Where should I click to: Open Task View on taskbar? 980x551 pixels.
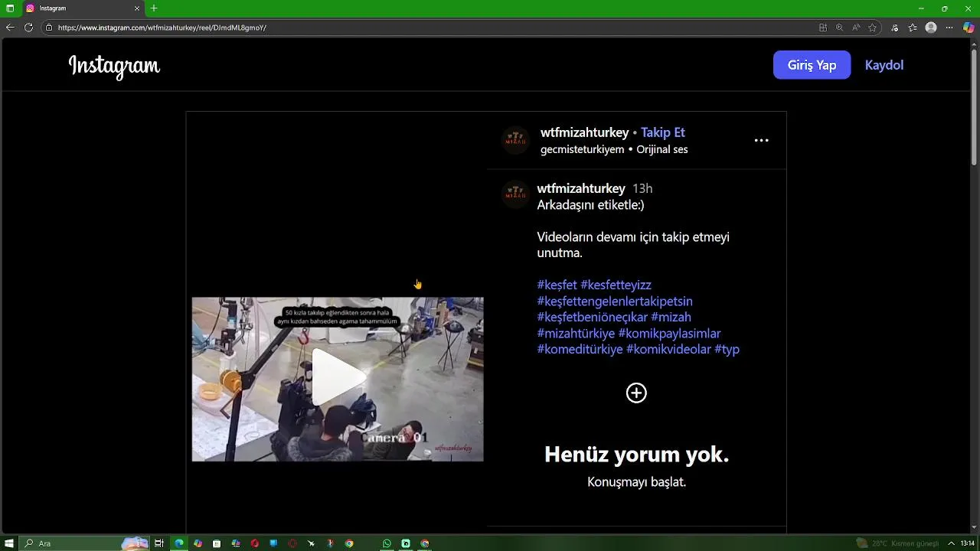[159, 543]
